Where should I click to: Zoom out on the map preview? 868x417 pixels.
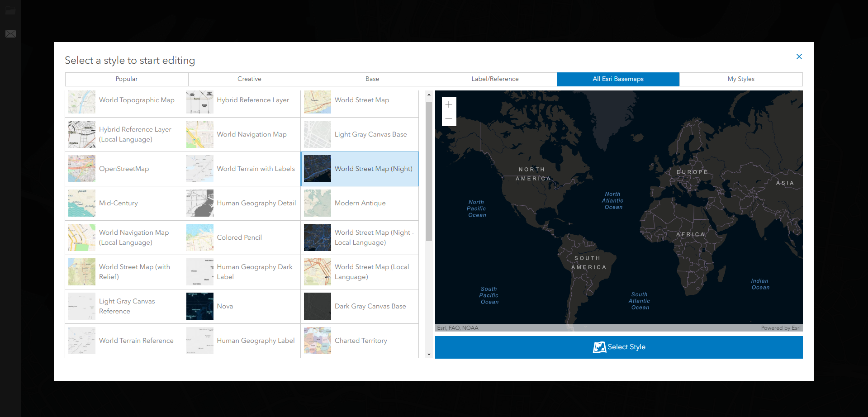pyautogui.click(x=449, y=119)
